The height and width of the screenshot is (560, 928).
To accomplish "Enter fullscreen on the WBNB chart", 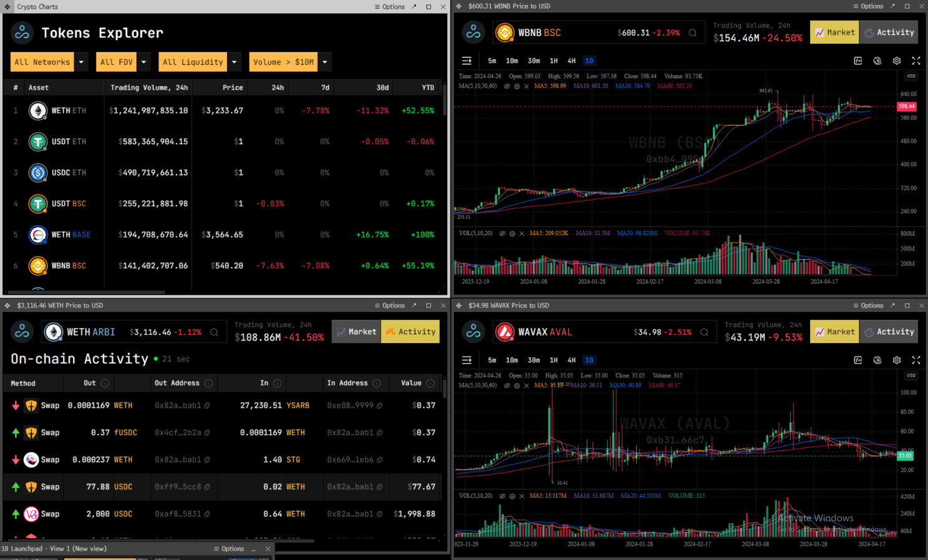I will click(916, 61).
